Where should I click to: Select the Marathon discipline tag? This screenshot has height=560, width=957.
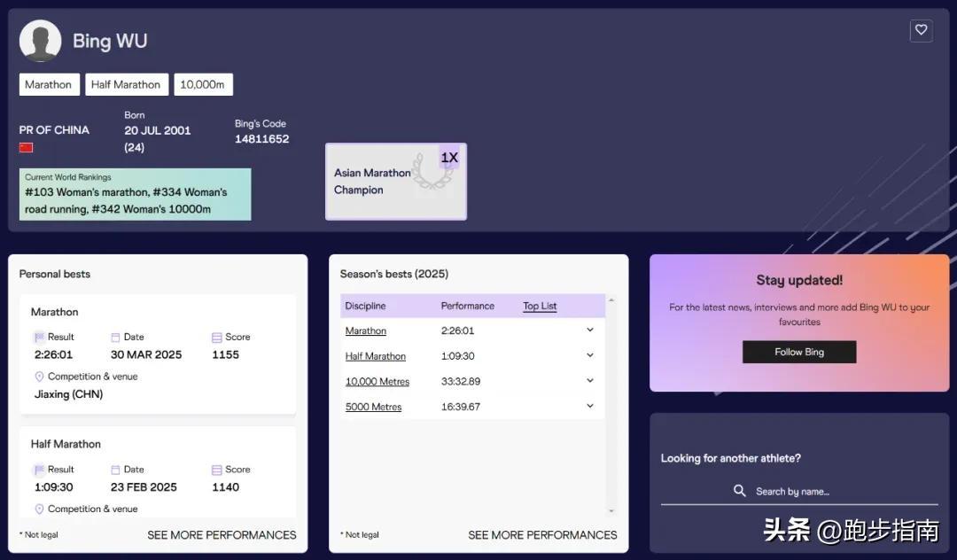click(x=48, y=84)
